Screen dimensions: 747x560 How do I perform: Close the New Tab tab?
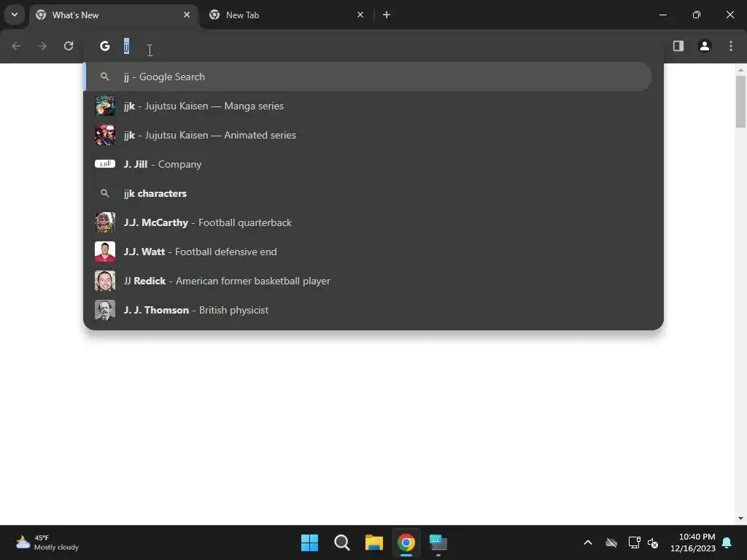(x=360, y=15)
